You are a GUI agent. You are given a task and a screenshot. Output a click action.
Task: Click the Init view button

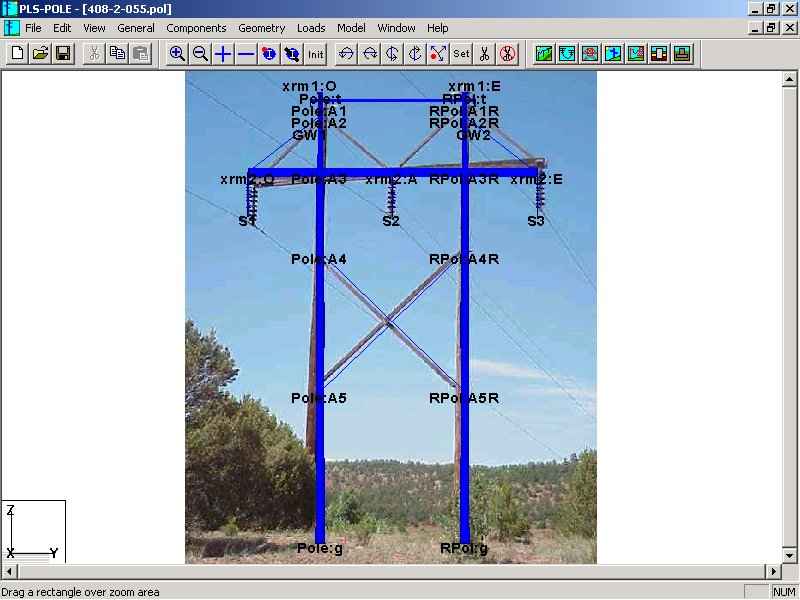pos(316,54)
